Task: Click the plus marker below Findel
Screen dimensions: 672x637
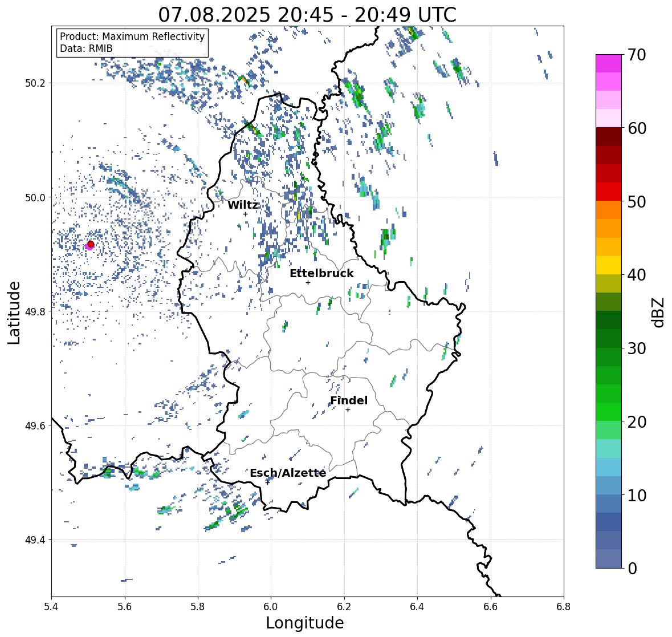Action: point(348,410)
